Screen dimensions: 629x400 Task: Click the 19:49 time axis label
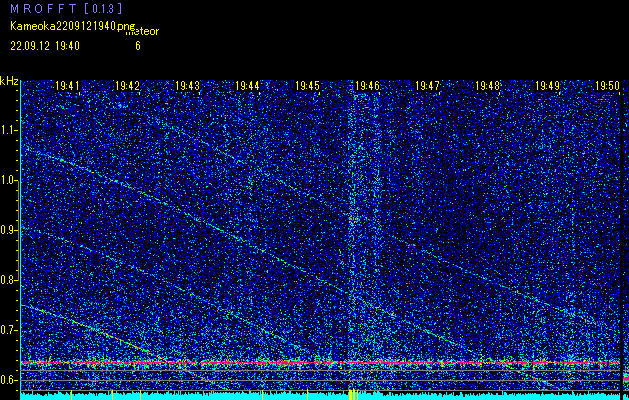(x=548, y=86)
